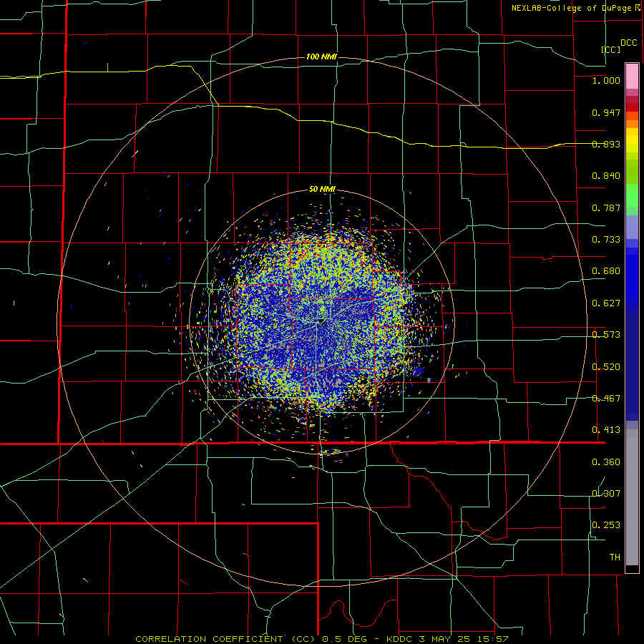Select the 0.840 legend value
644x644 pixels.
click(606, 176)
